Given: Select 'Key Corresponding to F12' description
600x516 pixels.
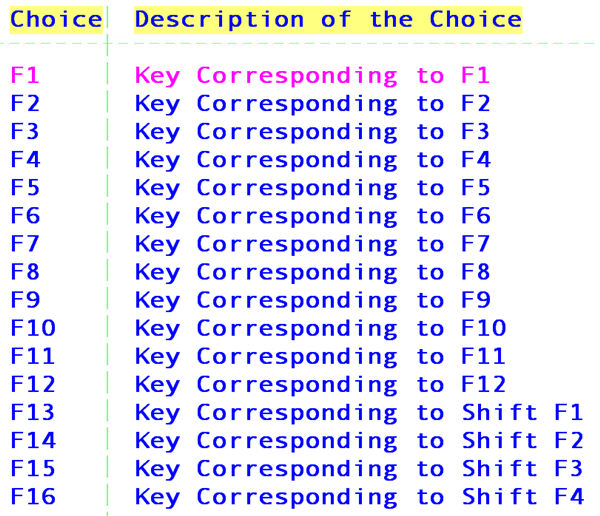Looking at the screenshot, I should pos(320,384).
